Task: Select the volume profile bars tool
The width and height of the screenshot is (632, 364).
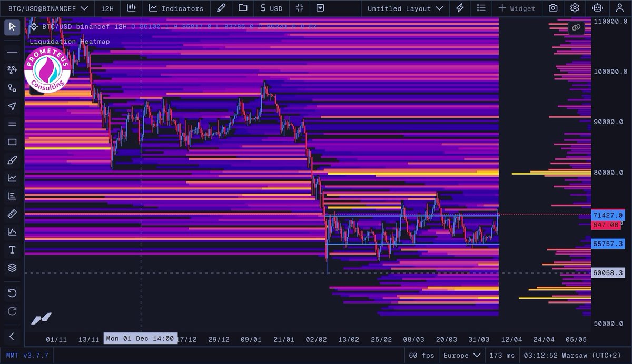Action: 12,196
